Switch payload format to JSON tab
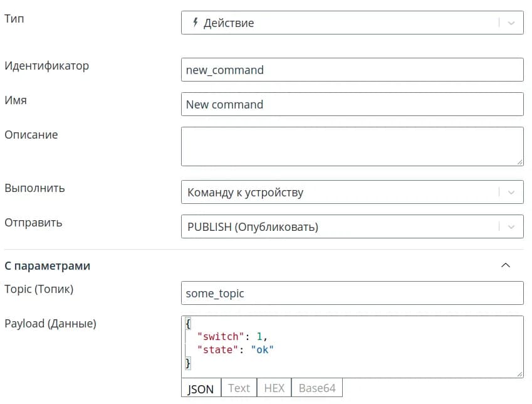This screenshot has width=532, height=404. coord(201,388)
